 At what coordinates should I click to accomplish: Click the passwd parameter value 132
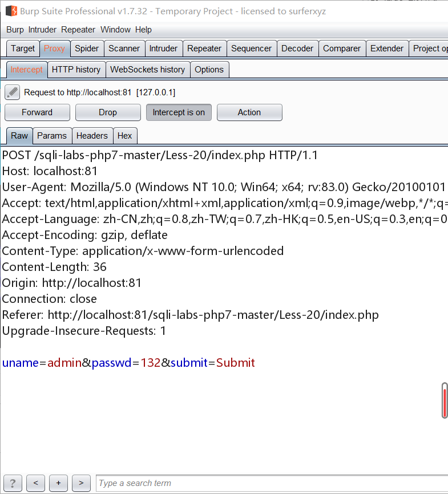tap(151, 363)
